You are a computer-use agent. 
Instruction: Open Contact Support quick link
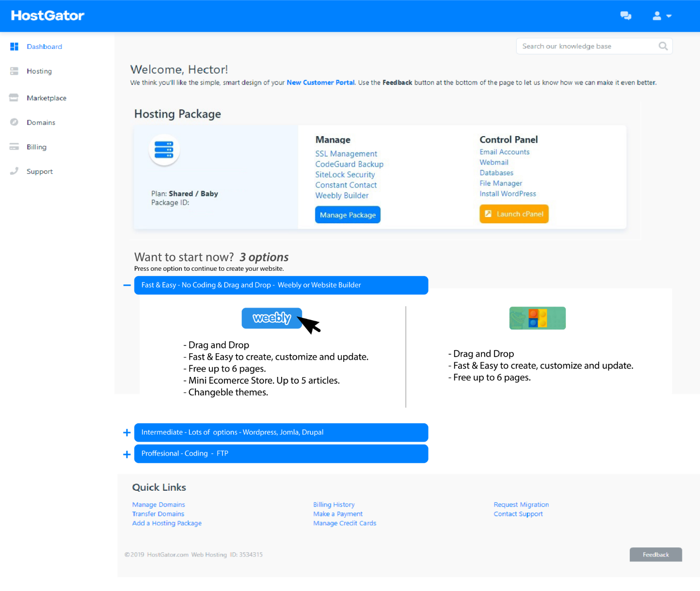pos(518,513)
